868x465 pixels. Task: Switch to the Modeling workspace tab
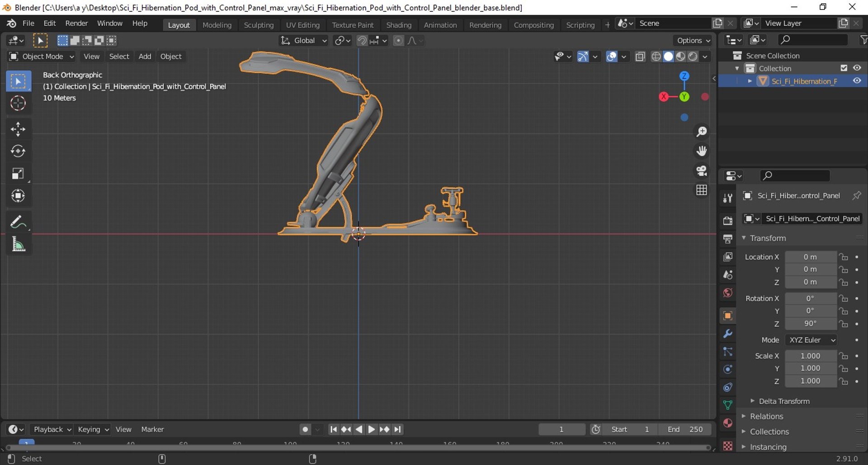tap(217, 25)
